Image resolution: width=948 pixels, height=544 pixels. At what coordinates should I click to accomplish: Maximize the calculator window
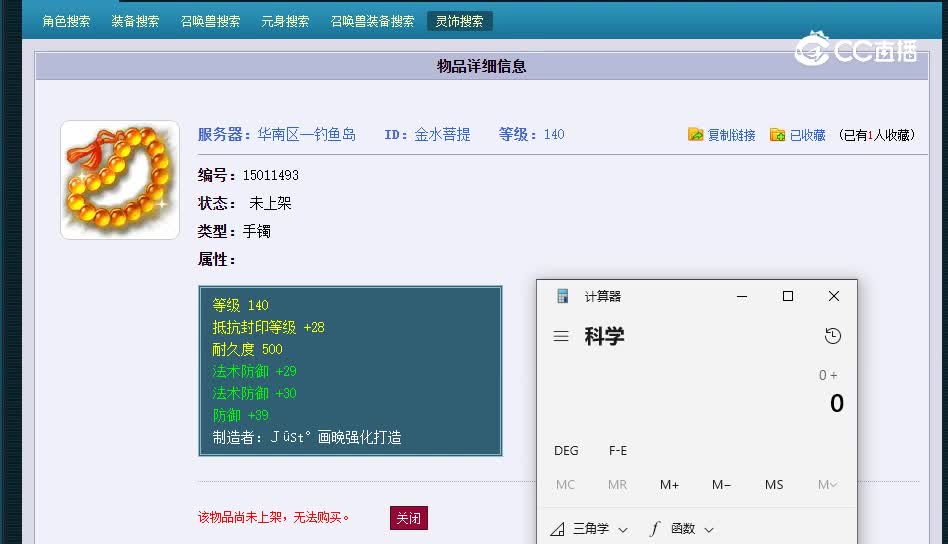click(x=788, y=296)
